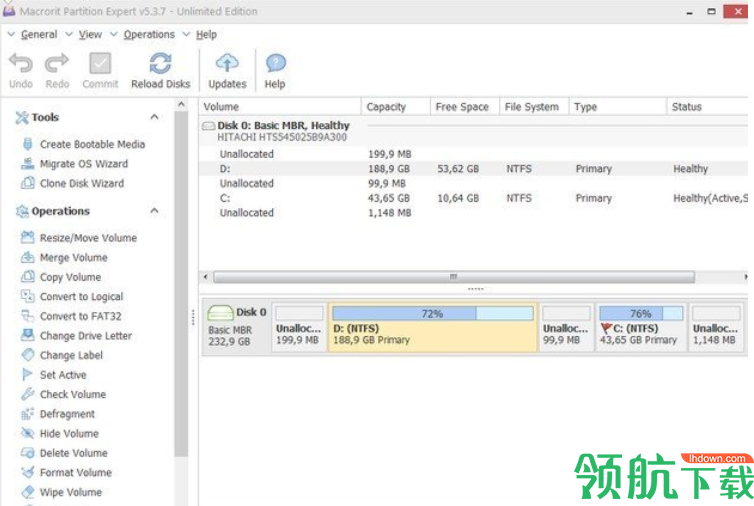This screenshot has width=754, height=506.
Task: Click the Redo toolbar icon
Action: pyautogui.click(x=57, y=63)
